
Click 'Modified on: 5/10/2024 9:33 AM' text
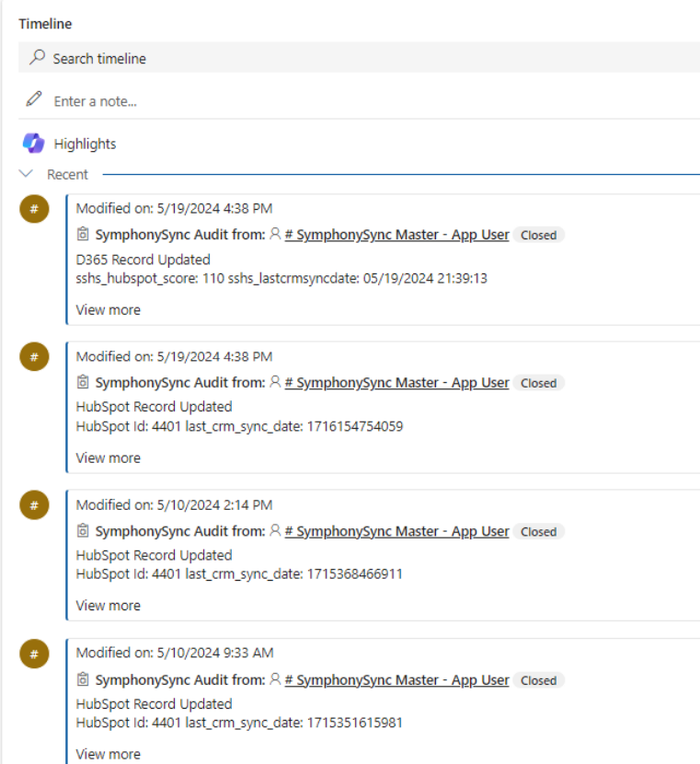pos(175,653)
